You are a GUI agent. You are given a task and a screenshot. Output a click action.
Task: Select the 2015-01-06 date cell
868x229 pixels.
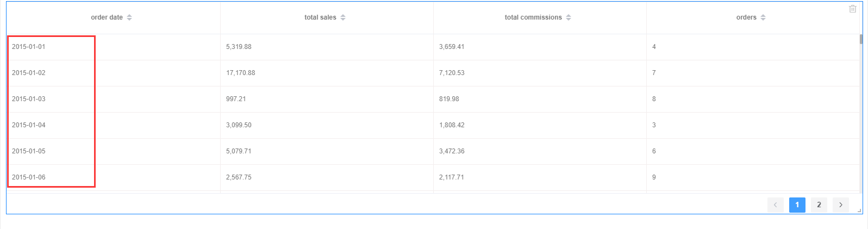(29, 177)
